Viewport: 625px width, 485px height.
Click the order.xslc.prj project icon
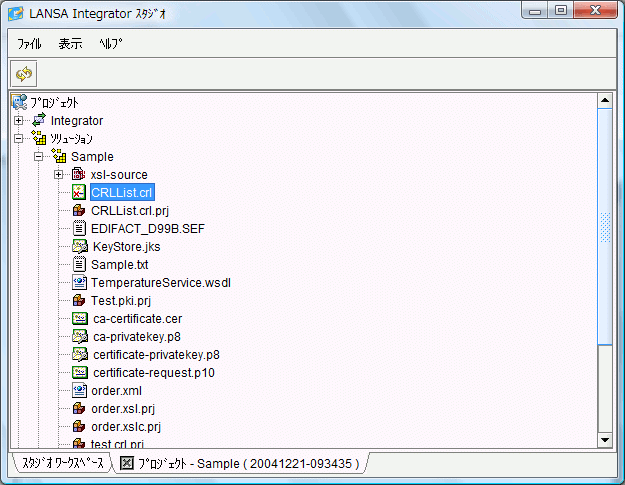(79, 426)
